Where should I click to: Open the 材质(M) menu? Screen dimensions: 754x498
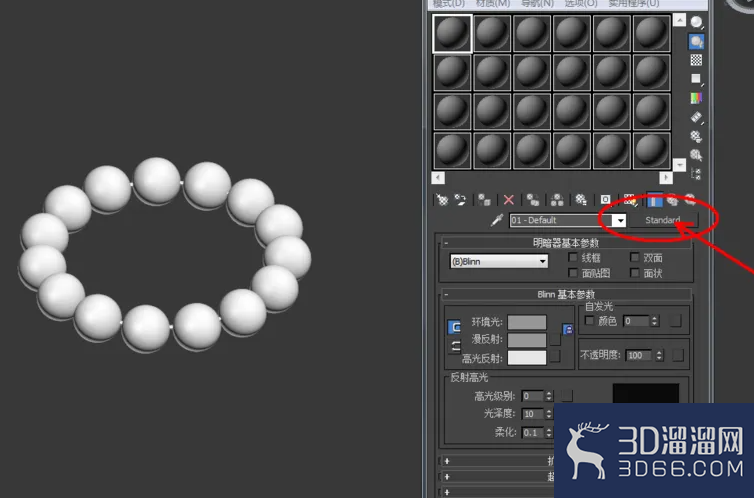493,3
